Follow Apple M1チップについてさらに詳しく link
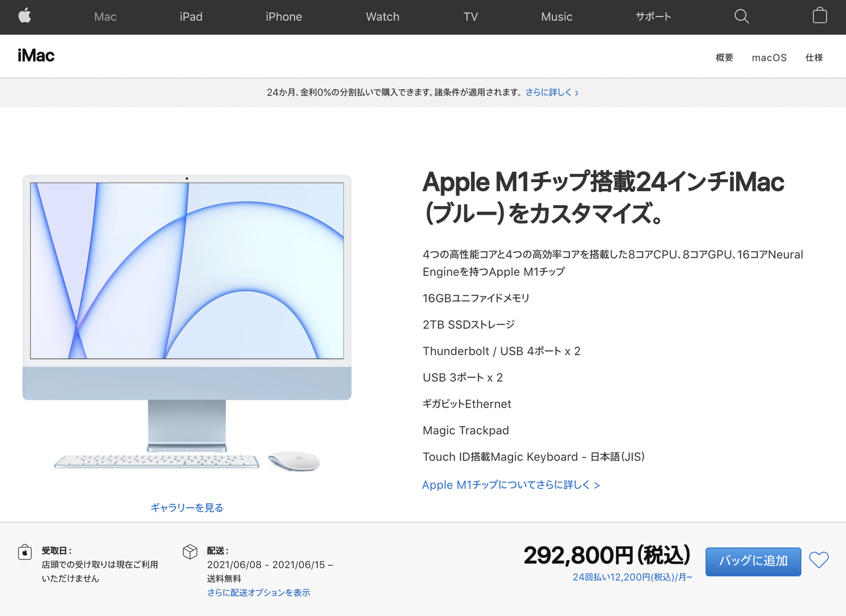This screenshot has width=846, height=616. pos(511,485)
